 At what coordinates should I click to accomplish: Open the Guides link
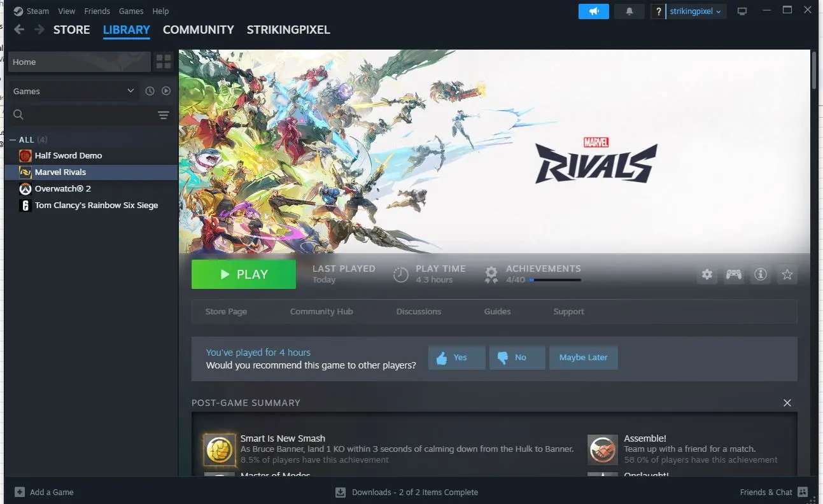click(497, 312)
